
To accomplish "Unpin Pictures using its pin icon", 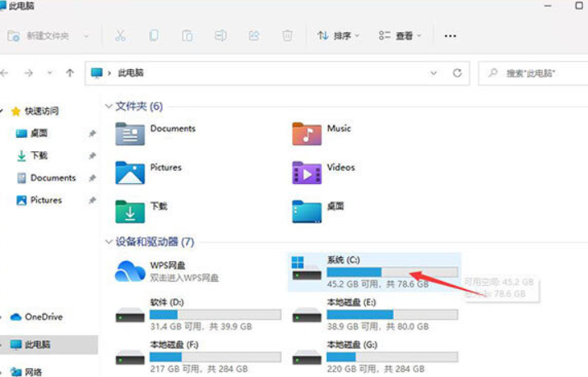I will 92,200.
